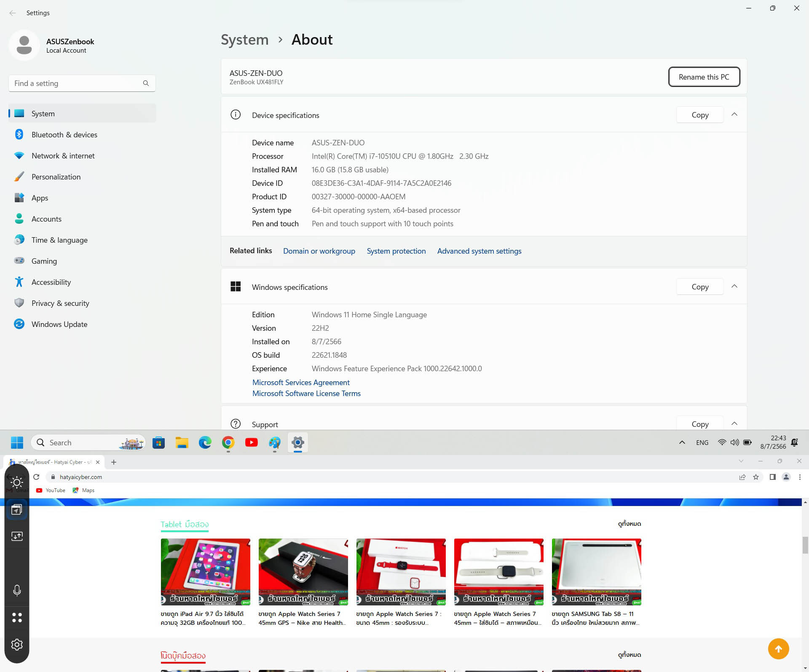Open File Explorer from taskbar
The image size is (809, 672).
coord(182,442)
